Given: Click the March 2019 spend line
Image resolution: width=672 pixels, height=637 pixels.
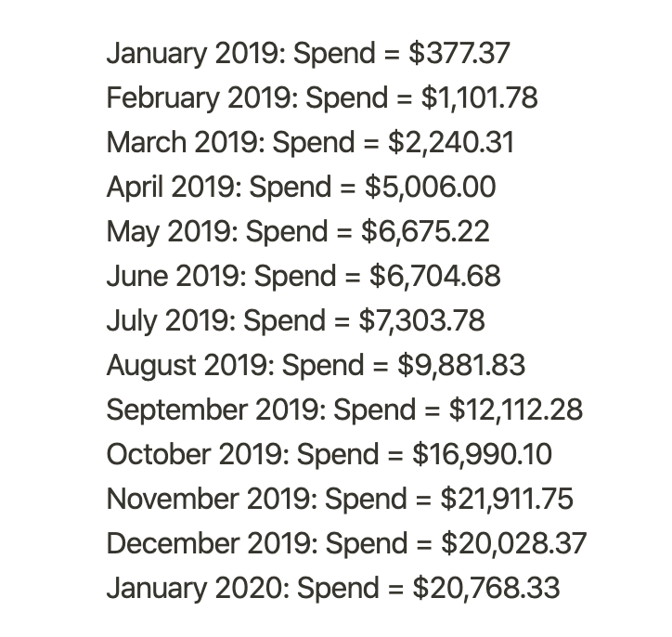Looking at the screenshot, I should pos(310,143).
